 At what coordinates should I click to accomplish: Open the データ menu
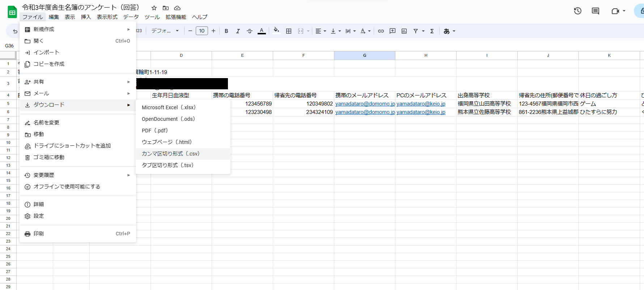pyautogui.click(x=131, y=17)
